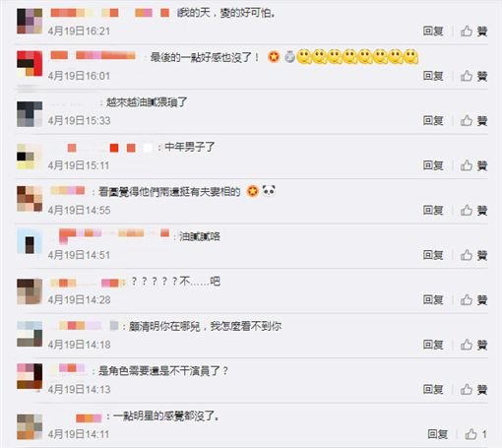Reply to the 4月19日16:01 comment
The width and height of the screenshot is (502, 448).
coord(433,76)
